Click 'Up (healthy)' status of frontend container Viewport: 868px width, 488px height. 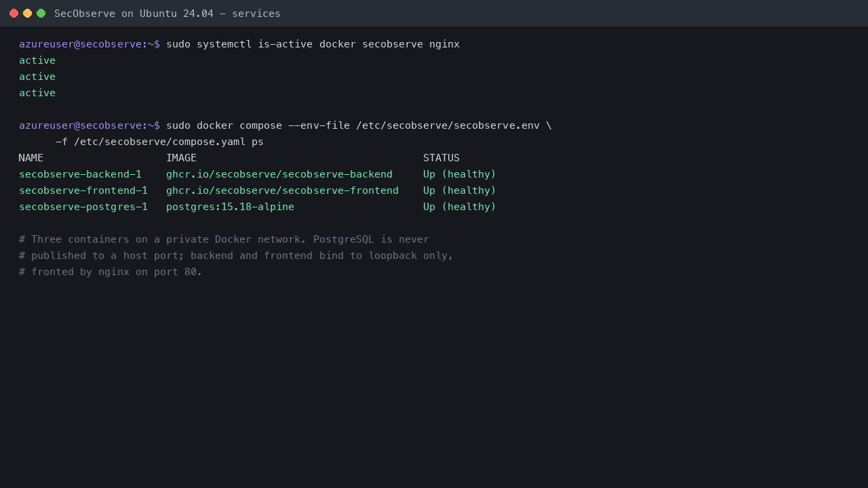pos(460,190)
